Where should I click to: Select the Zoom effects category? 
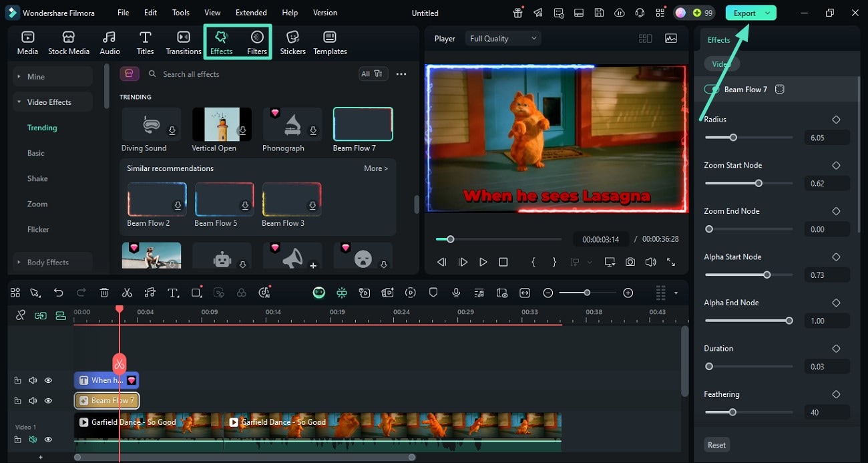click(x=37, y=204)
